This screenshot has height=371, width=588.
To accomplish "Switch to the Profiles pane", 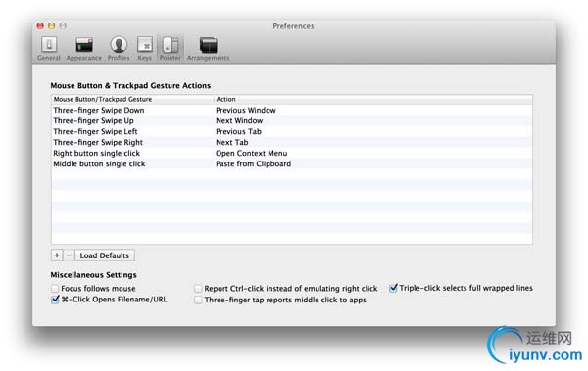I will (119, 48).
